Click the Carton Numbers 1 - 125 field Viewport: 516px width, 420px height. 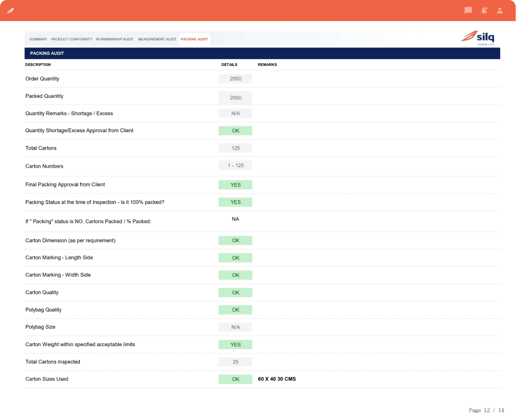pos(235,165)
